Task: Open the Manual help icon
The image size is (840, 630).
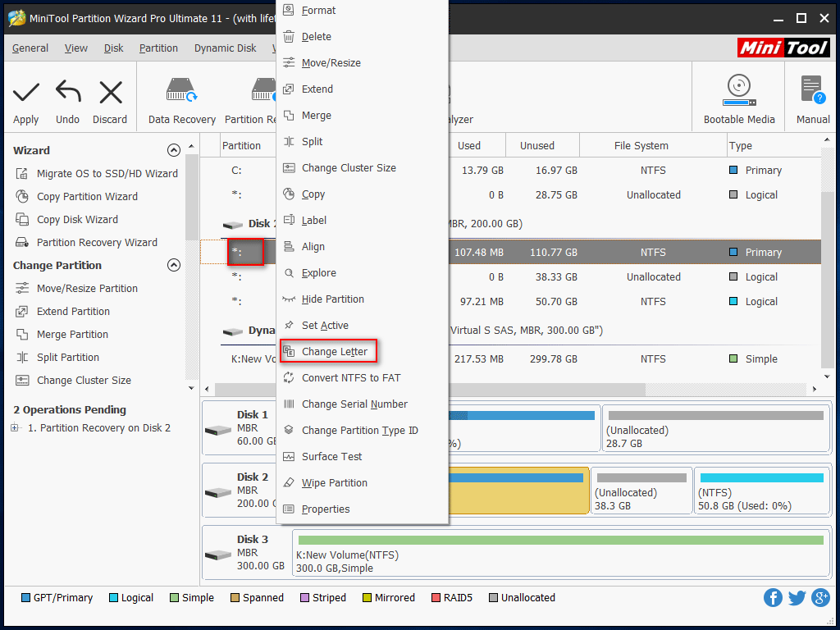Action: coord(813,89)
